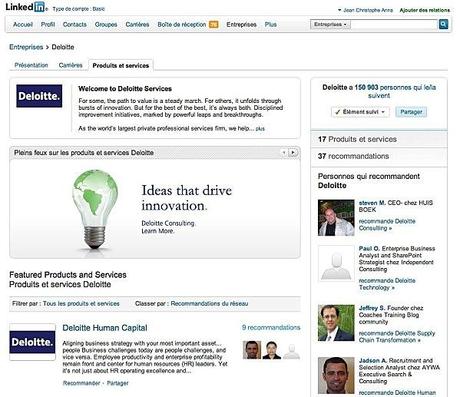Open Jadson A. recommande Deloitte Human link

pos(397,393)
